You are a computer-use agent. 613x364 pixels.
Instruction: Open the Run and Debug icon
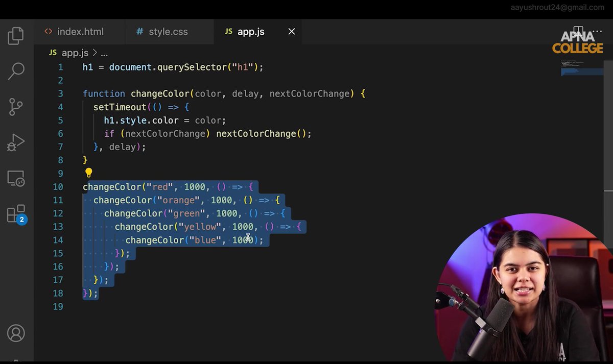[x=16, y=142]
